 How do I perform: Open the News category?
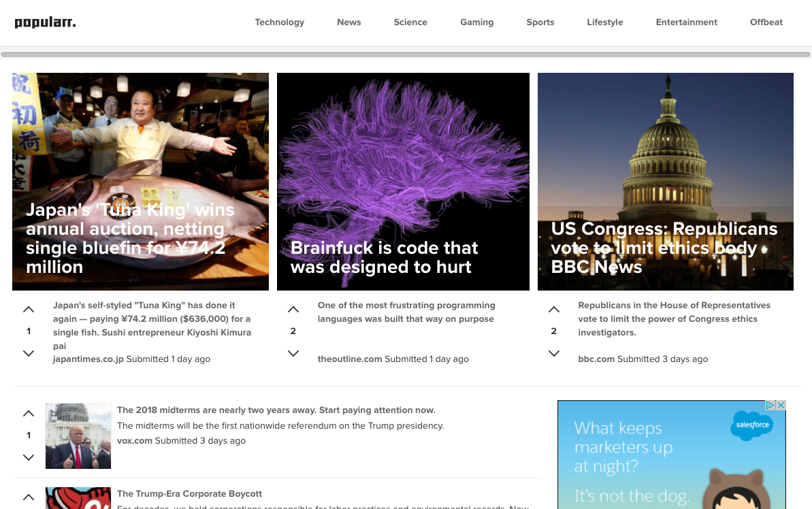tap(349, 22)
